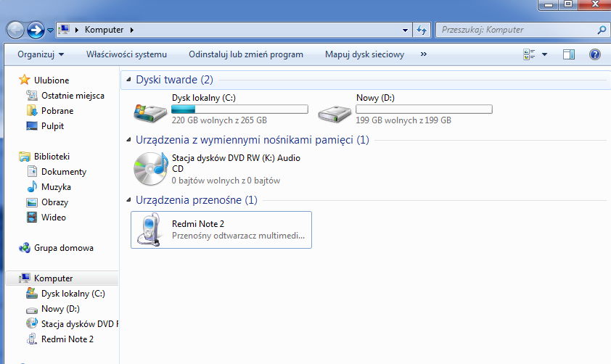Click Odinstaluj lub zmień program
The height and width of the screenshot is (364, 611).
(245, 54)
